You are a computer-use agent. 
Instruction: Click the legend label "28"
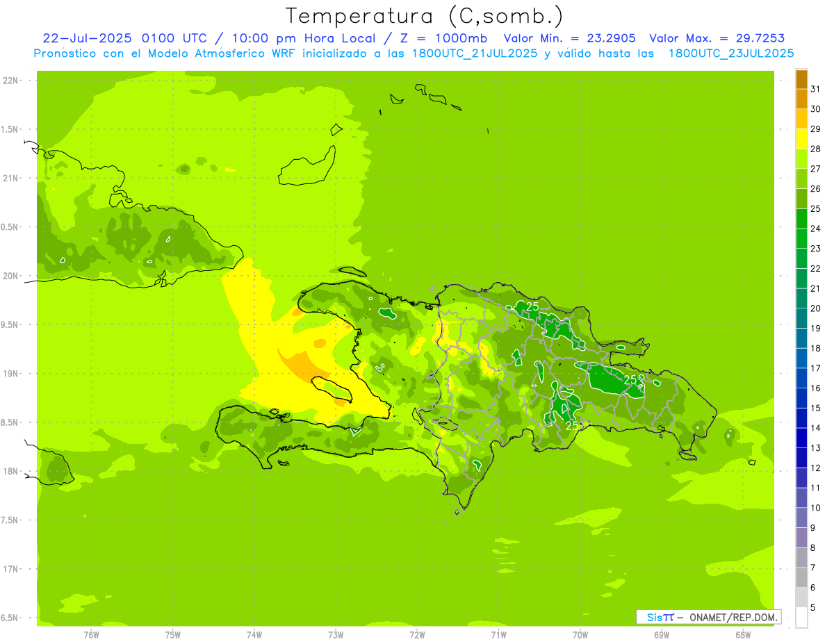tap(815, 149)
